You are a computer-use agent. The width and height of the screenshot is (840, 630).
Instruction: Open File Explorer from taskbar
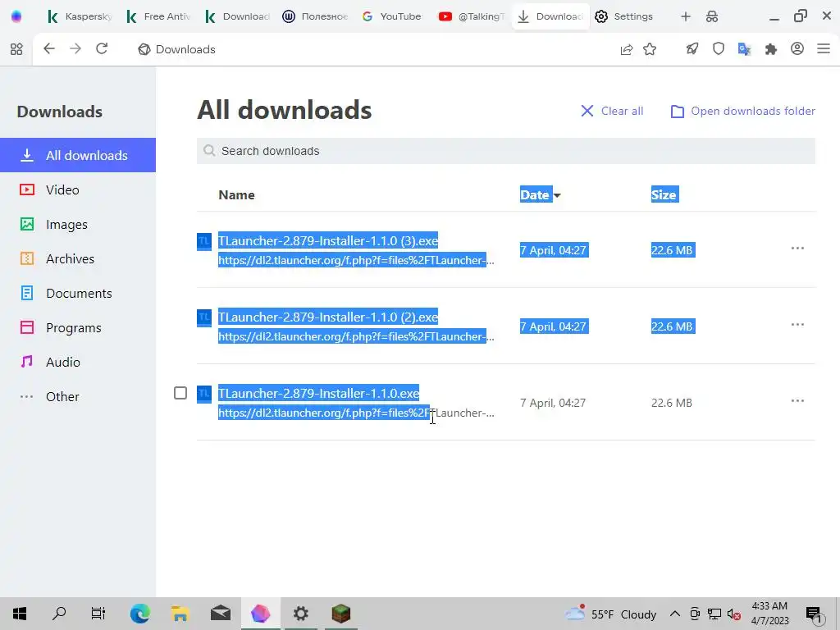tap(180, 614)
